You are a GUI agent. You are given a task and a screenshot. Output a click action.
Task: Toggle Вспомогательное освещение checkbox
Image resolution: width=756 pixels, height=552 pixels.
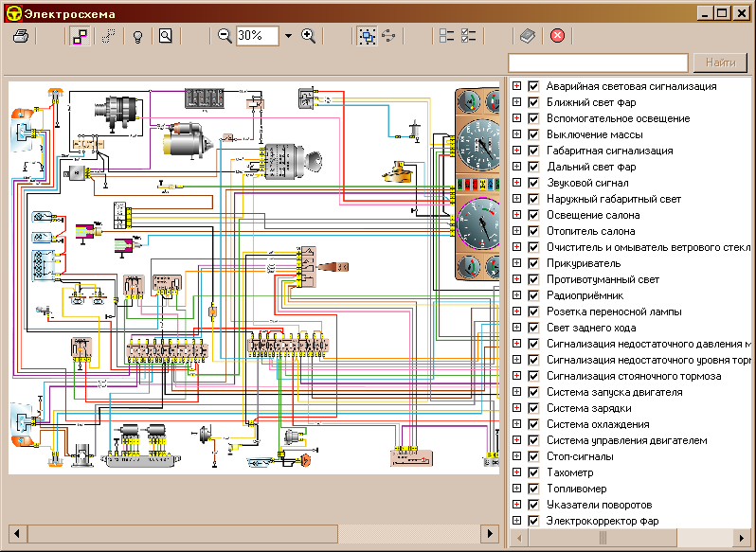pyautogui.click(x=533, y=118)
